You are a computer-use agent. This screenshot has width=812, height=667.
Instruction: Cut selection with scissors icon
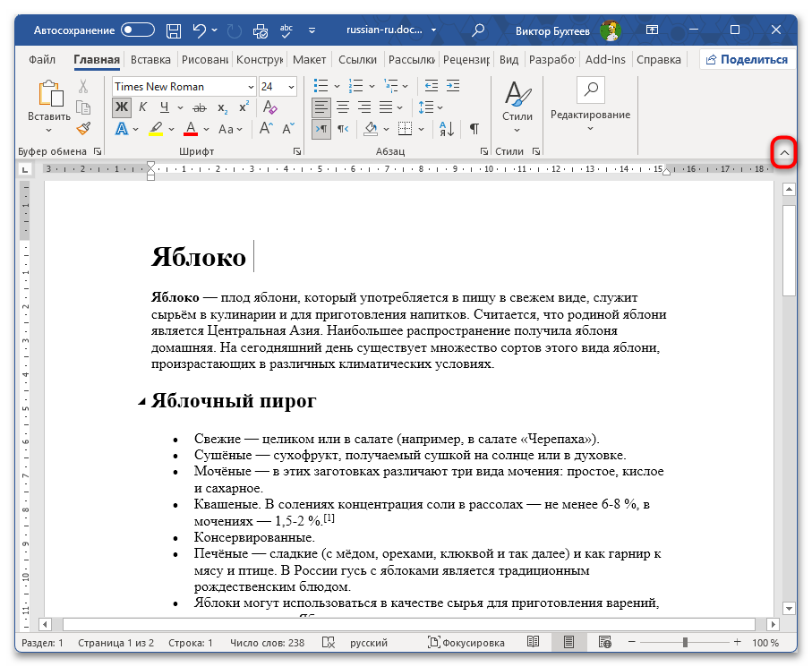[83, 86]
